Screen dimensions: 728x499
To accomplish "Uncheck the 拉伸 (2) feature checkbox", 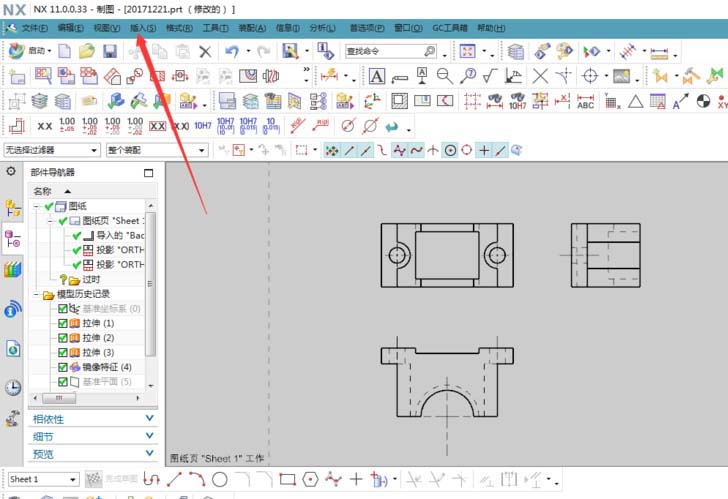I will click(63, 338).
